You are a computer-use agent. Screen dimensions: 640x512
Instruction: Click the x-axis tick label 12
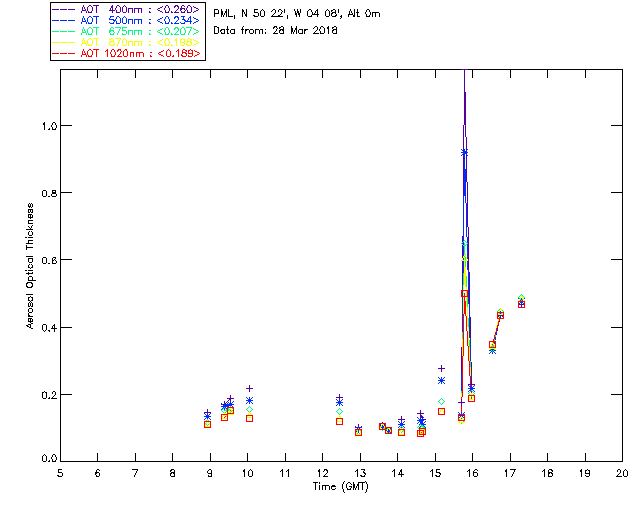point(323,473)
